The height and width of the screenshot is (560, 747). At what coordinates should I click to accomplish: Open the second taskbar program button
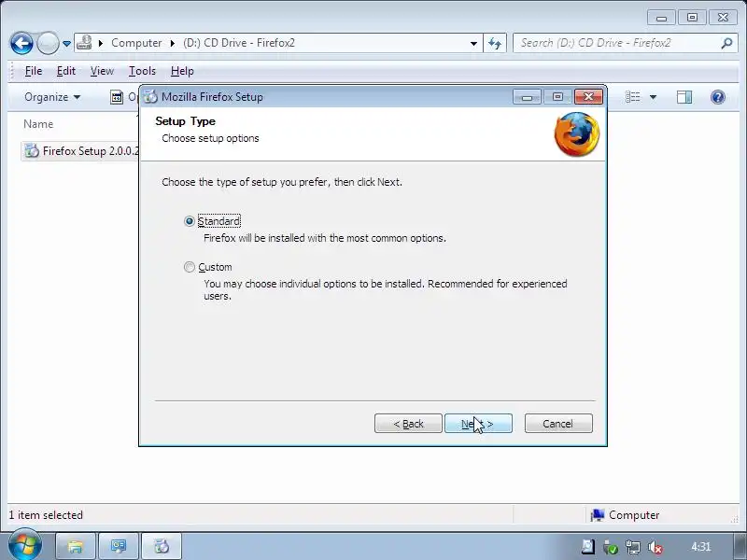click(x=119, y=546)
